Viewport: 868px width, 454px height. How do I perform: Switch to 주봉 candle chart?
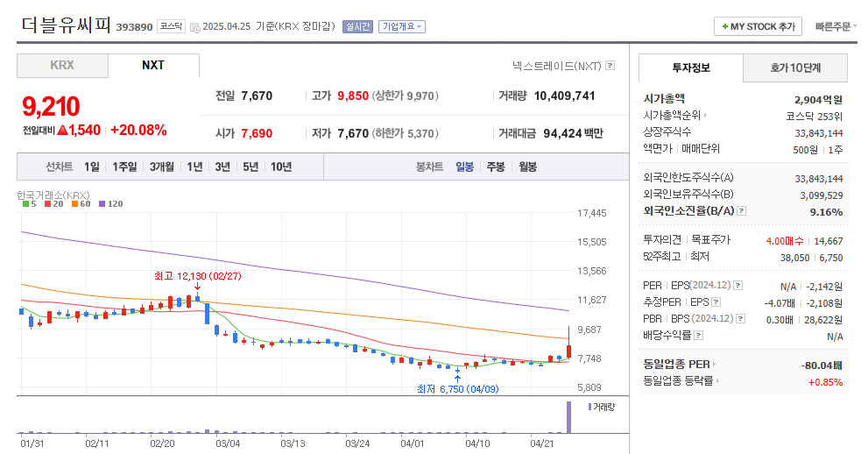496,167
